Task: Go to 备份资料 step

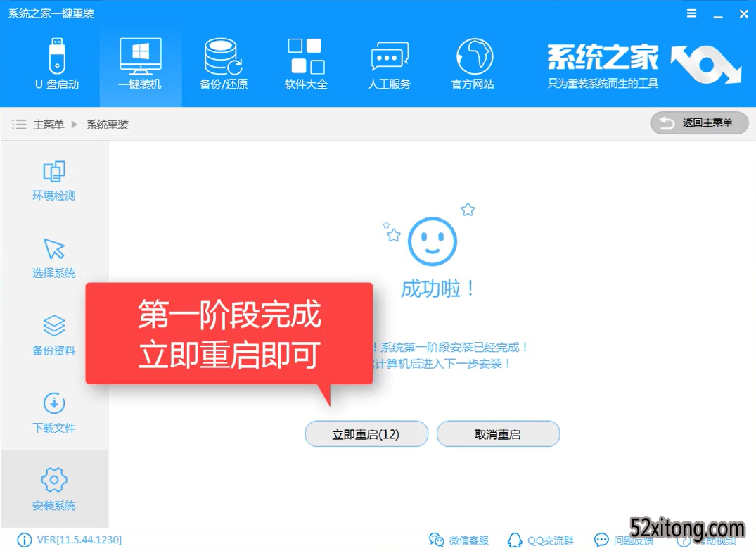Action: click(x=54, y=336)
